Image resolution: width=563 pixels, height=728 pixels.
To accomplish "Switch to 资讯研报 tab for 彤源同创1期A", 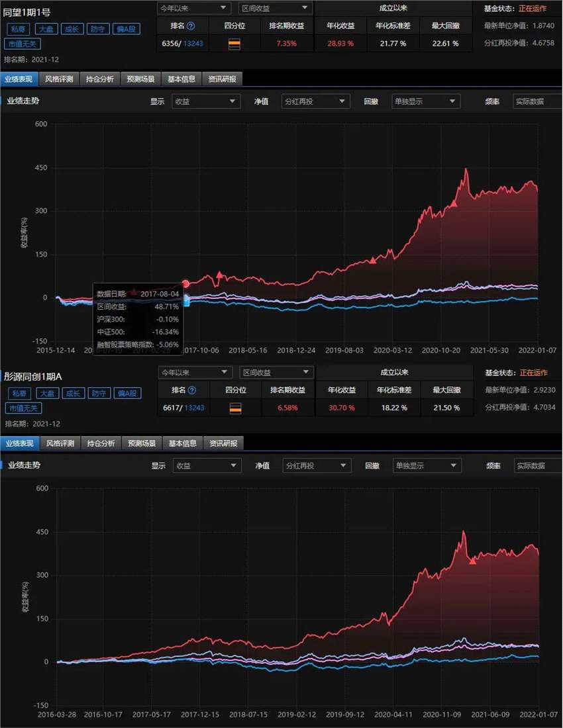I will tap(223, 443).
